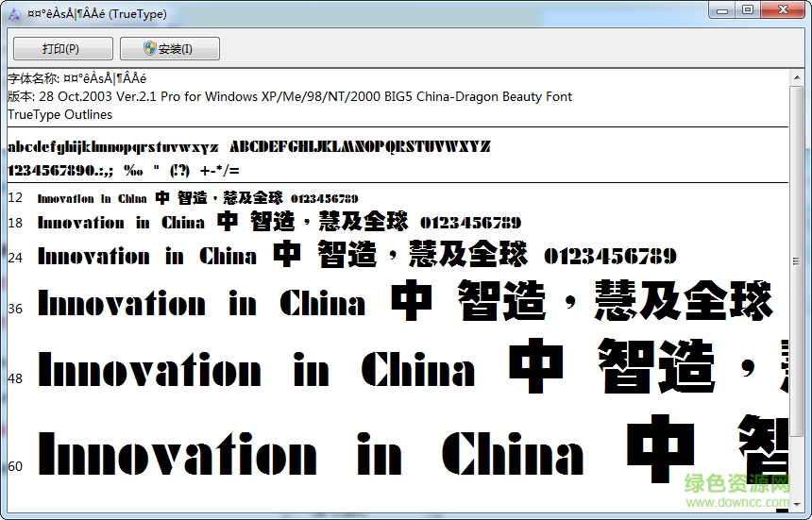Click the 12-point Innovation in China sample

[x=93, y=199]
